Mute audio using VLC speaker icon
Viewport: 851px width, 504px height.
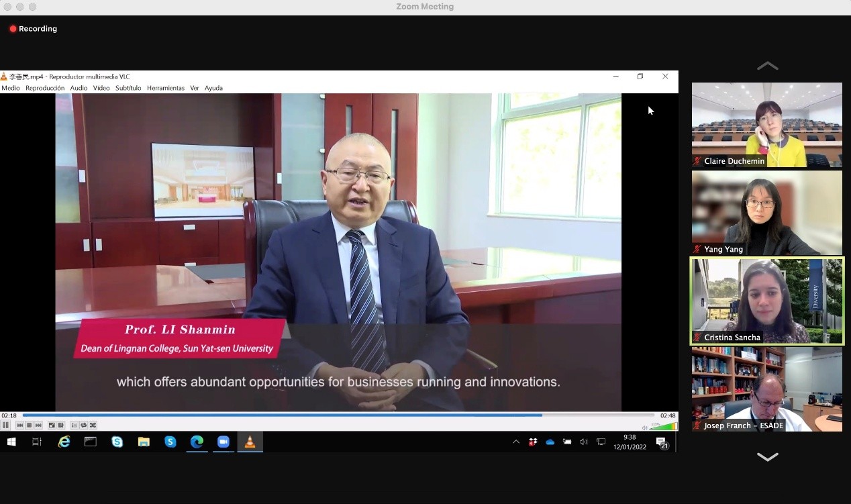pos(644,427)
